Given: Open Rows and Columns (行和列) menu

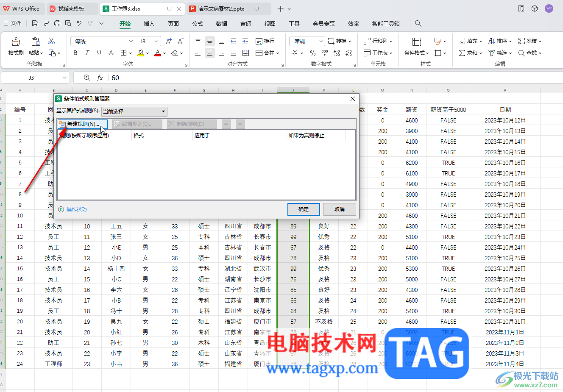Looking at the screenshot, I should [x=378, y=41].
